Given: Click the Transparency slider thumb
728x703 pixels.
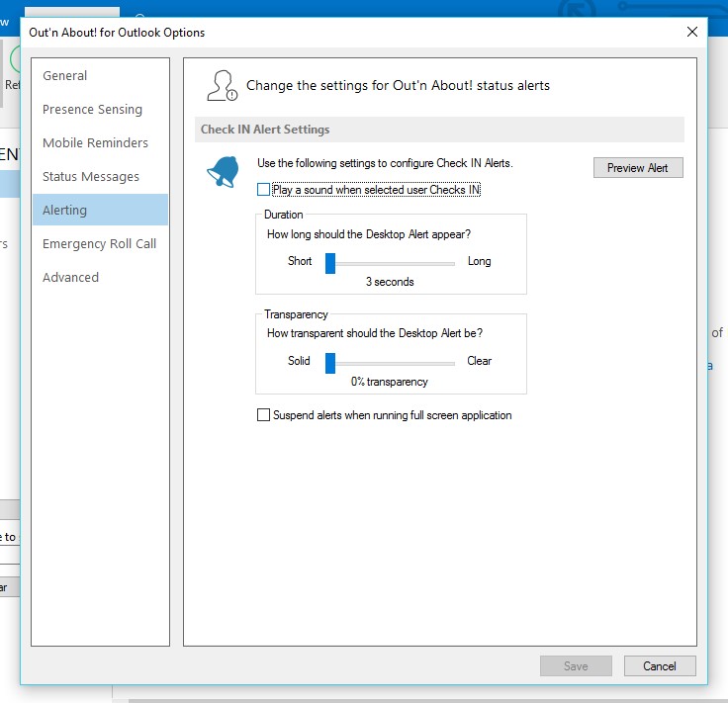Looking at the screenshot, I should click(330, 363).
